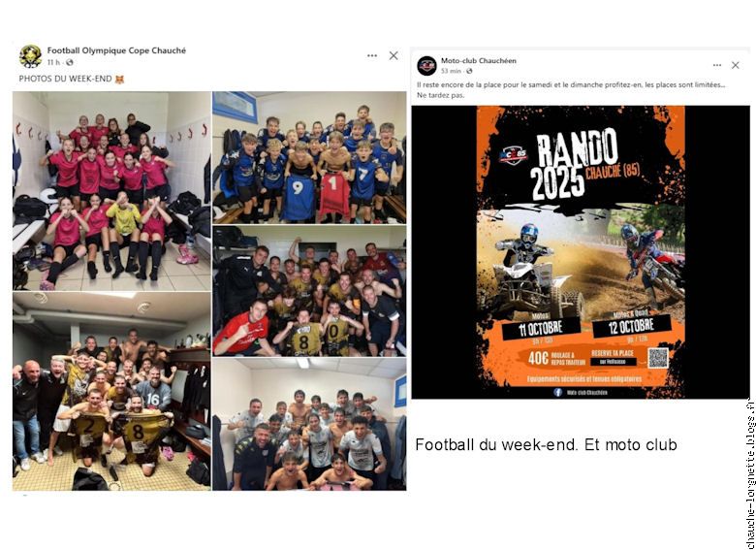
Task: Click the Moto-club Chauchéen page name
Action: point(478,61)
